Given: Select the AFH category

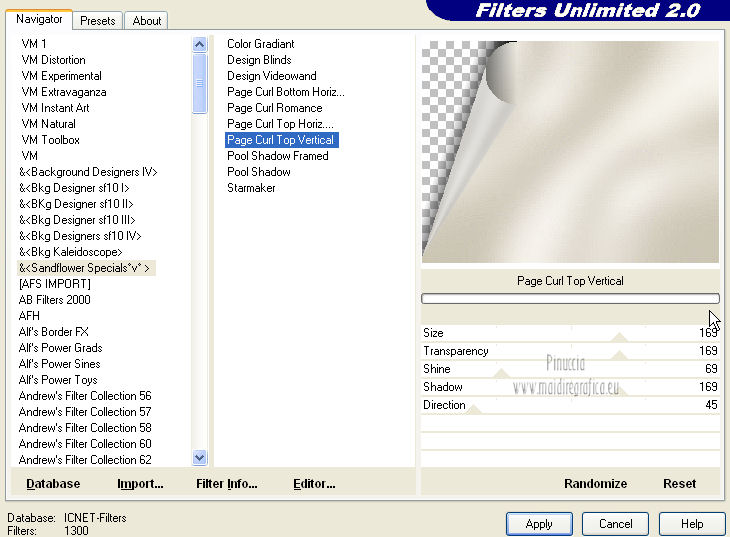Looking at the screenshot, I should [29, 316].
